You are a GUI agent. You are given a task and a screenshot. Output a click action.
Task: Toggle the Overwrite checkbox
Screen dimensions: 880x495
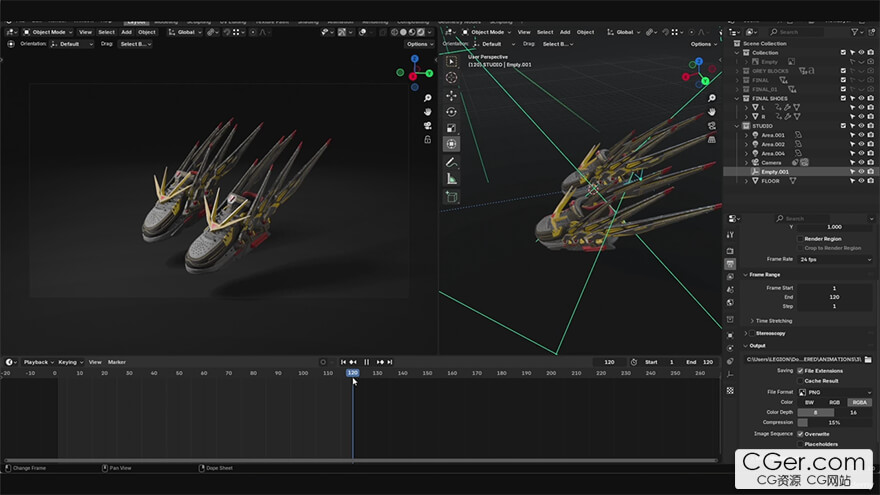coord(800,434)
